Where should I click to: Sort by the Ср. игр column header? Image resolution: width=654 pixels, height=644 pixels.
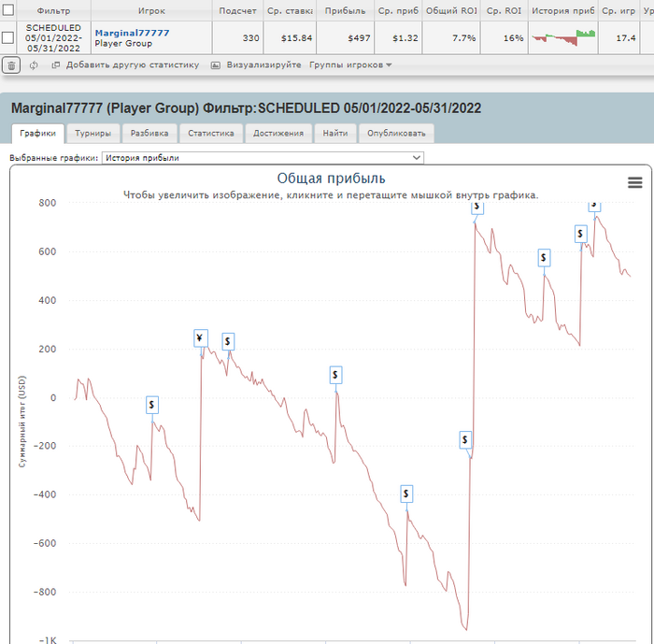pyautogui.click(x=618, y=11)
